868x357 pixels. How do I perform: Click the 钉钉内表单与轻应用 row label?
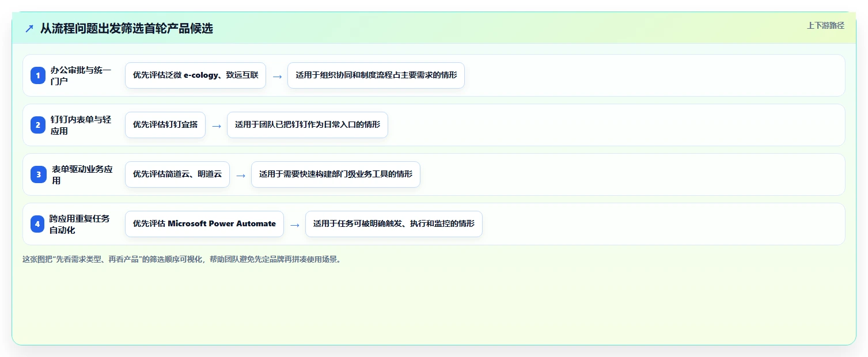(81, 125)
